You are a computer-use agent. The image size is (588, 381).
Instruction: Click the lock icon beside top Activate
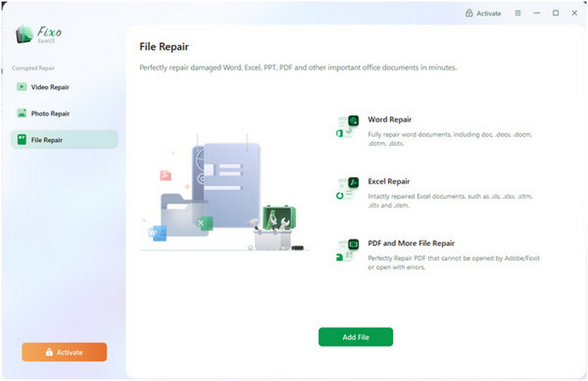click(x=469, y=13)
